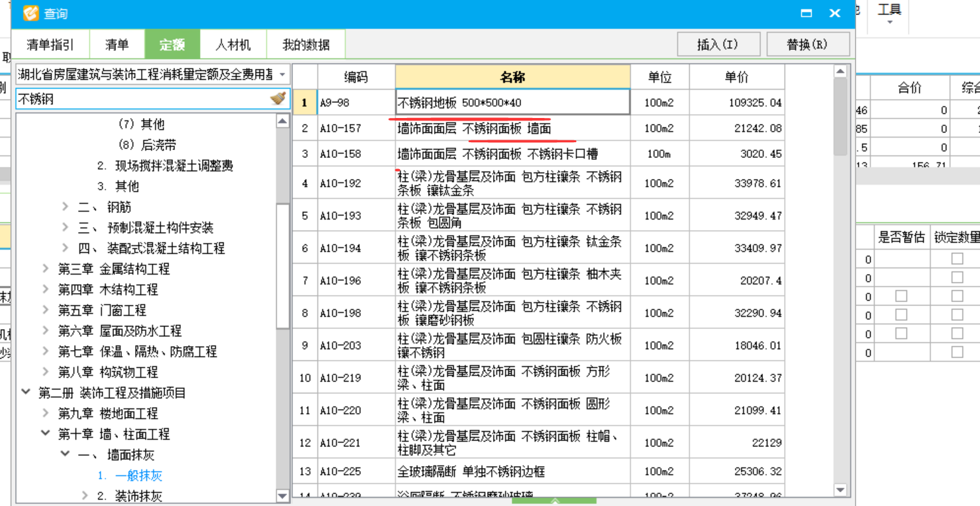The image size is (980, 506).
Task: Click the 单价 column header
Action: [x=737, y=77]
